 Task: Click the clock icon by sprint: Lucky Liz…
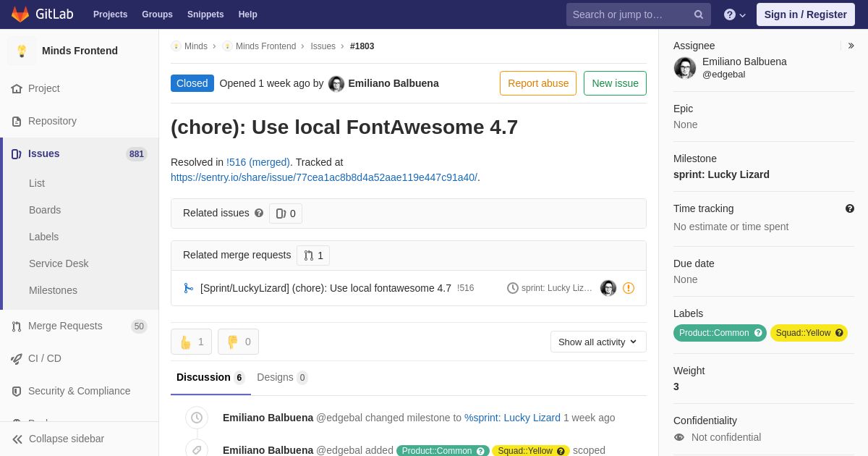tap(513, 288)
